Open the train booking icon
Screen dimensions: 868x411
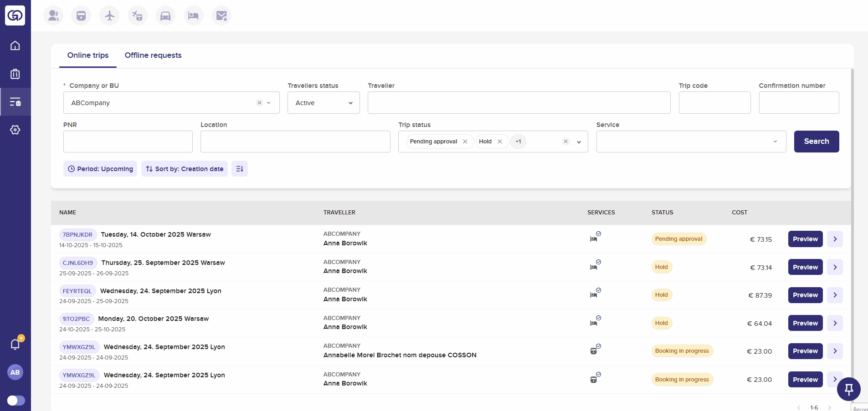[x=81, y=16]
